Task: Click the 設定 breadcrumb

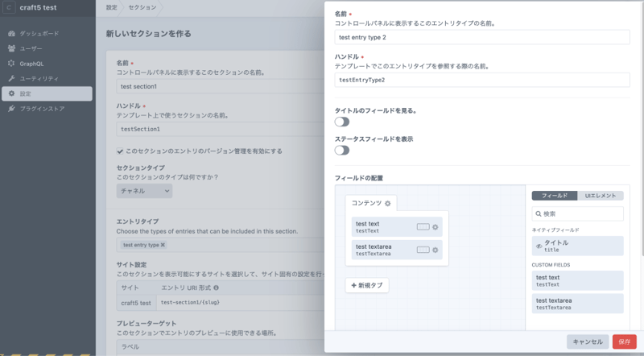Action: point(111,7)
